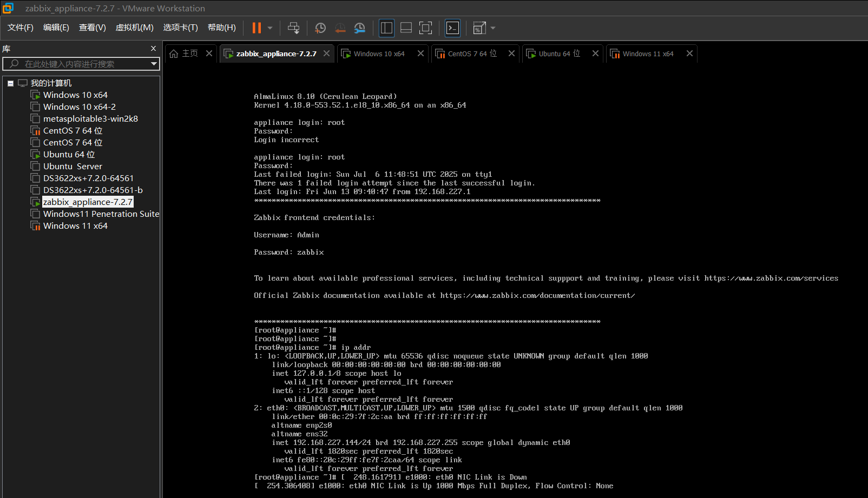868x498 pixels.
Task: Click VM icon beside Windows11 Penetration Suite
Action: [x=35, y=214]
